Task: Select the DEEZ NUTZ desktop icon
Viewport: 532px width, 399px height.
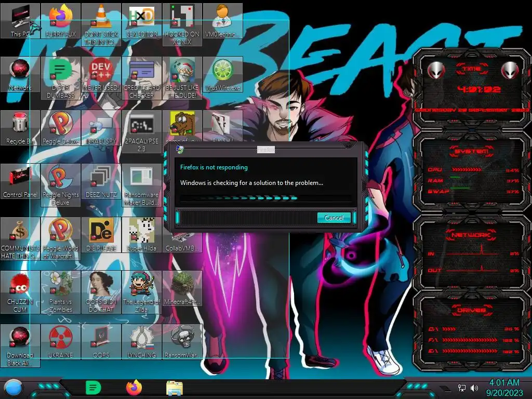Action: (101, 181)
